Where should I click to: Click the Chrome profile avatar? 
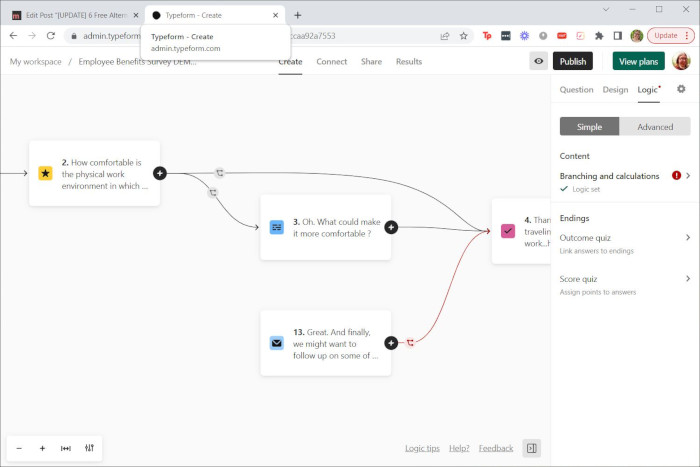tap(637, 36)
